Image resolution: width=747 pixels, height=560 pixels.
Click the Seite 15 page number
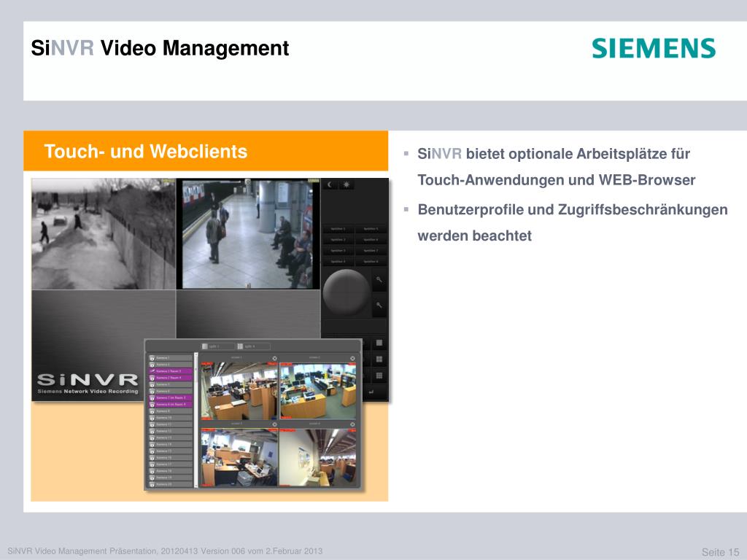pyautogui.click(x=720, y=552)
